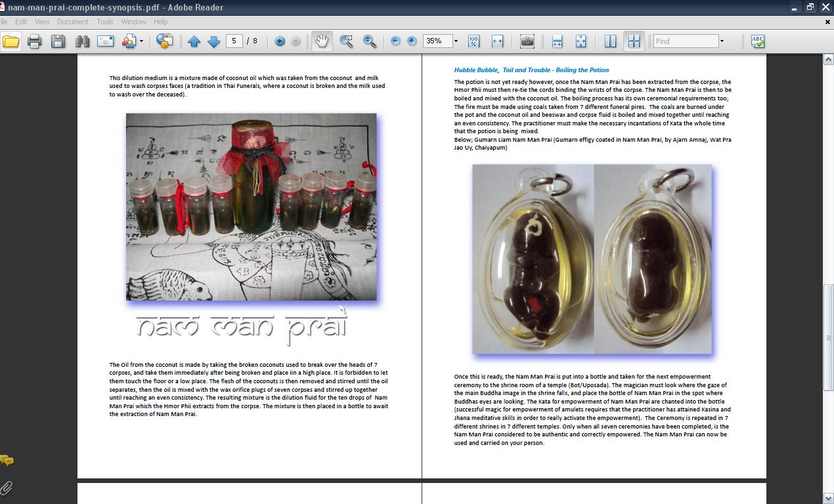Go to next page with down arrow
Screen dimensions: 834x504
(x=213, y=41)
